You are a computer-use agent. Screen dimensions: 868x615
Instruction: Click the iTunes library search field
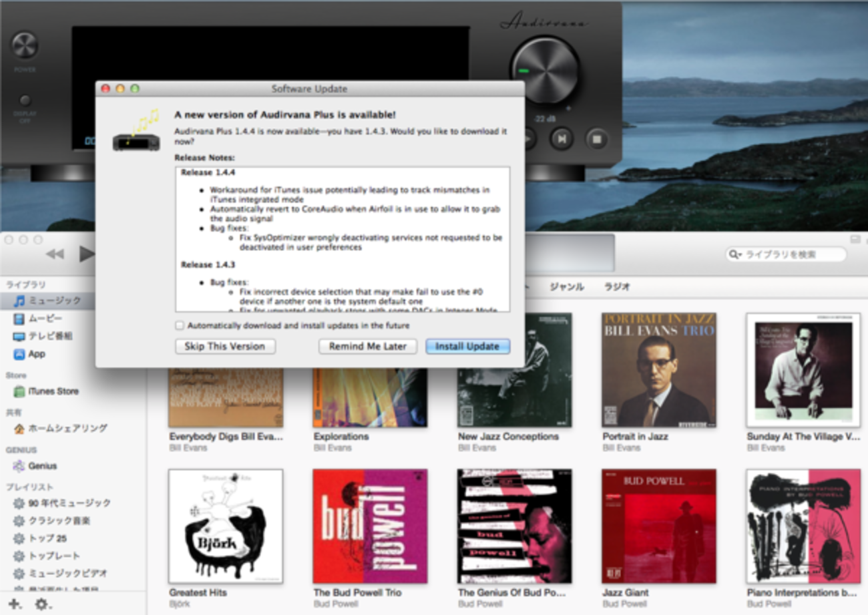(786, 254)
